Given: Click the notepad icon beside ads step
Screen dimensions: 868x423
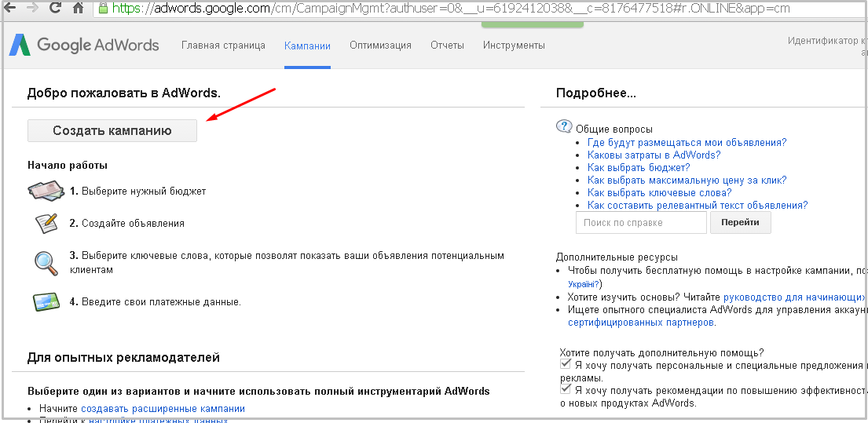Looking at the screenshot, I should pyautogui.click(x=46, y=224).
